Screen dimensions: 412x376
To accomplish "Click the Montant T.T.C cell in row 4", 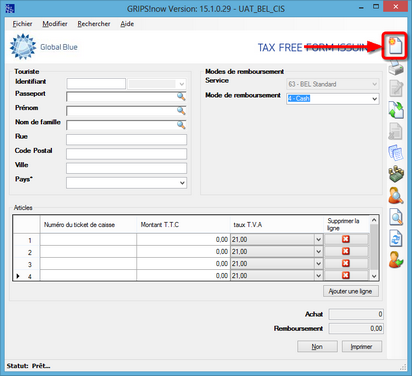I will coord(183,276).
